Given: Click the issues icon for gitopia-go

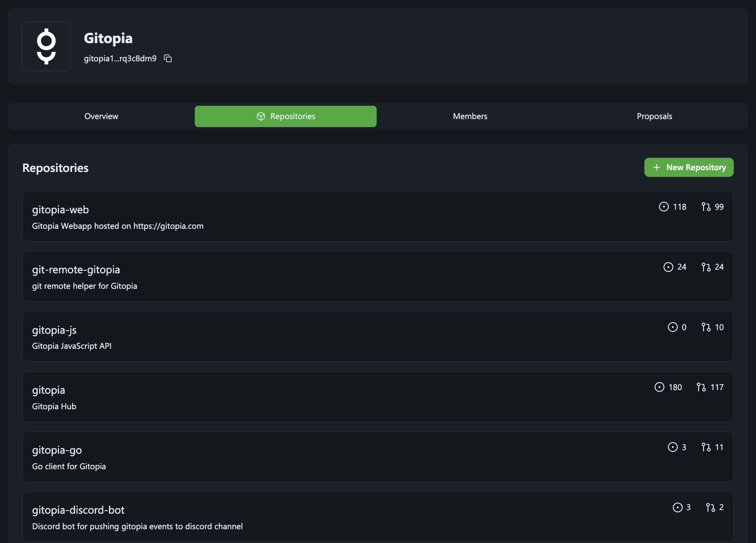Looking at the screenshot, I should pos(672,447).
